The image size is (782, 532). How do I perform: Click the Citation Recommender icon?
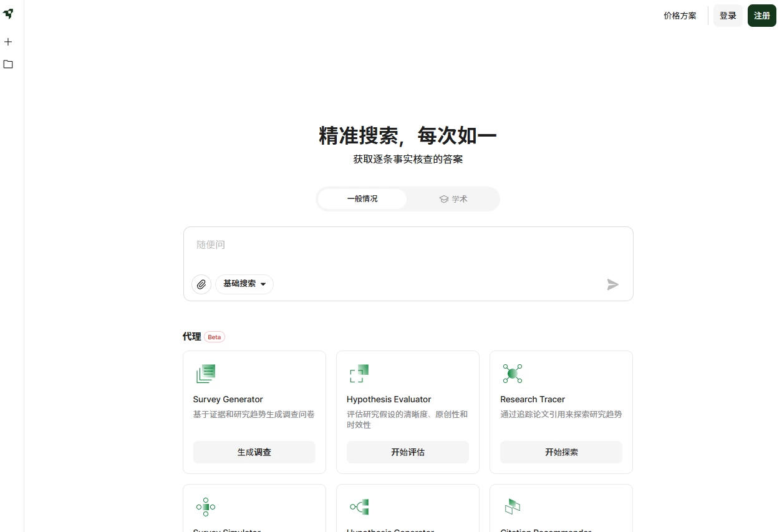click(x=512, y=507)
